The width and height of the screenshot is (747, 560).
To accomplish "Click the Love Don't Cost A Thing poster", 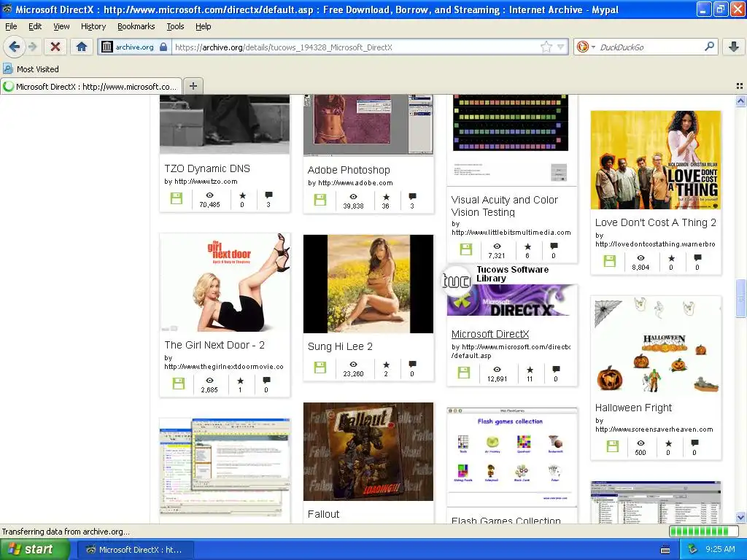I will [656, 160].
